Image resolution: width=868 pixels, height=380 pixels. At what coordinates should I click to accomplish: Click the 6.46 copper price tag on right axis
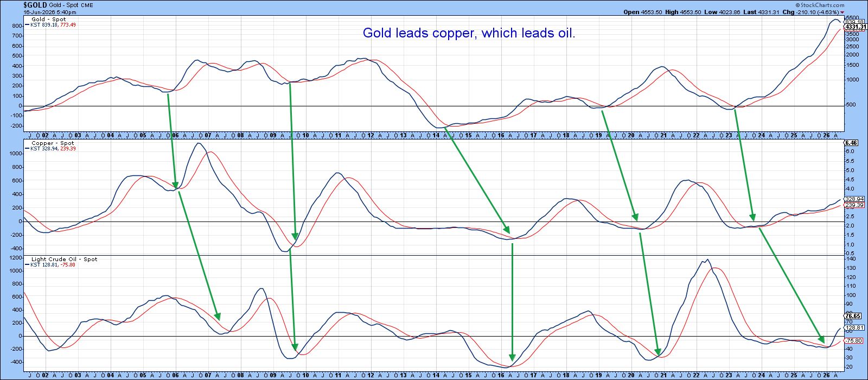coord(851,143)
